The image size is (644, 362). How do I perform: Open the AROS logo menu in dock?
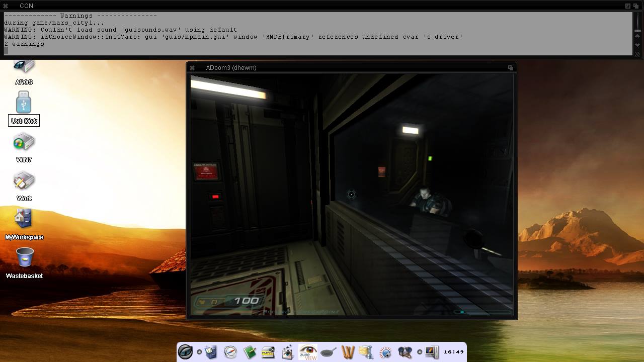tap(185, 352)
